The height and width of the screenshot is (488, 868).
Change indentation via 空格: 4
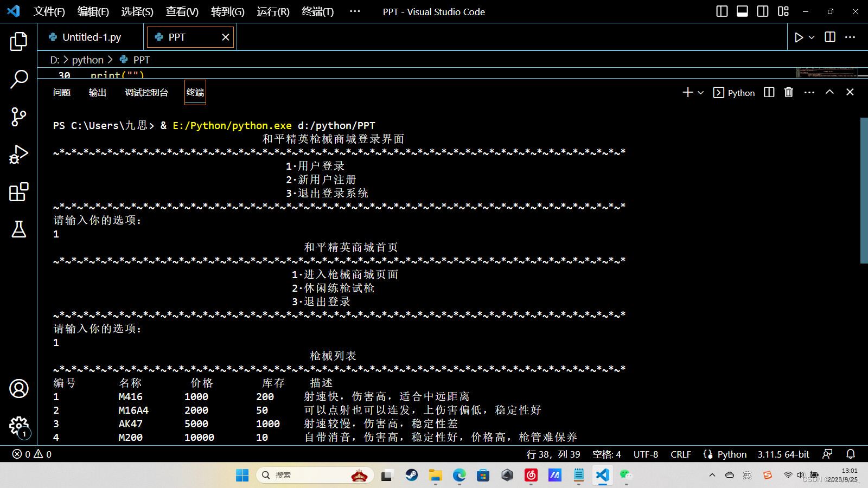[607, 454]
